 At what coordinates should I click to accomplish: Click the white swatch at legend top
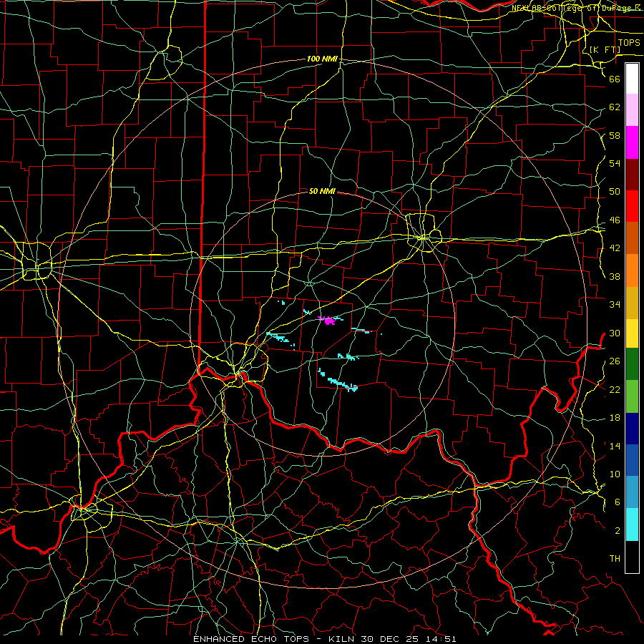tap(632, 79)
